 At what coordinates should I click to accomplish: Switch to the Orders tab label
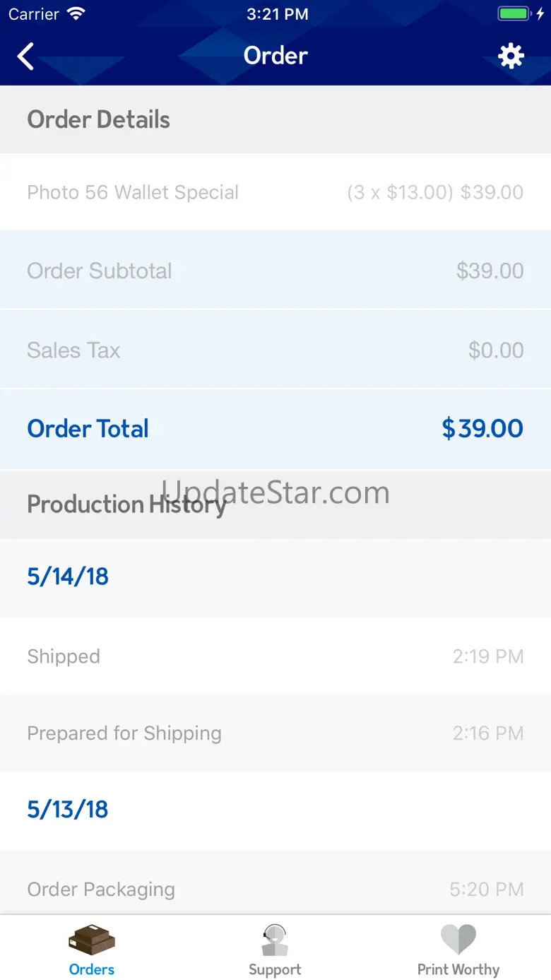point(92,969)
